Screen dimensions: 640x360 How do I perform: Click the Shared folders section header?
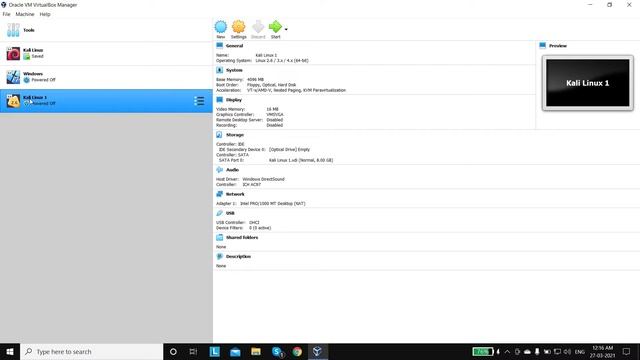(242, 237)
